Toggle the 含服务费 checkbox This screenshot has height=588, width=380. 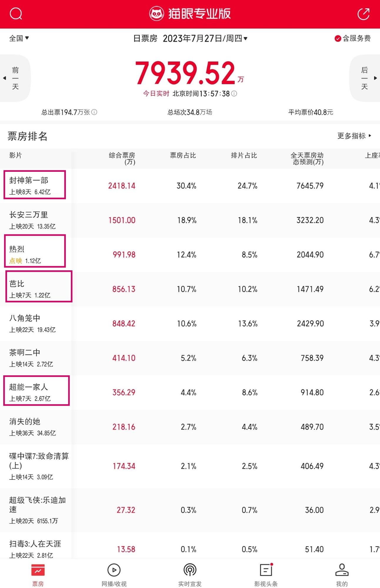pyautogui.click(x=352, y=38)
